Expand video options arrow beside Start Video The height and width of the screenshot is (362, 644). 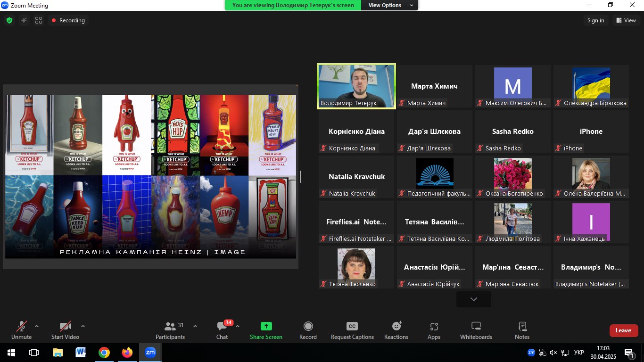83,326
